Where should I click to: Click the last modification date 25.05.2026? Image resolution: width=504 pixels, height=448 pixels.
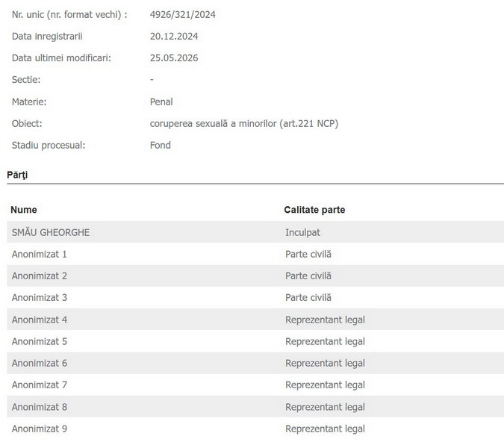pyautogui.click(x=174, y=58)
